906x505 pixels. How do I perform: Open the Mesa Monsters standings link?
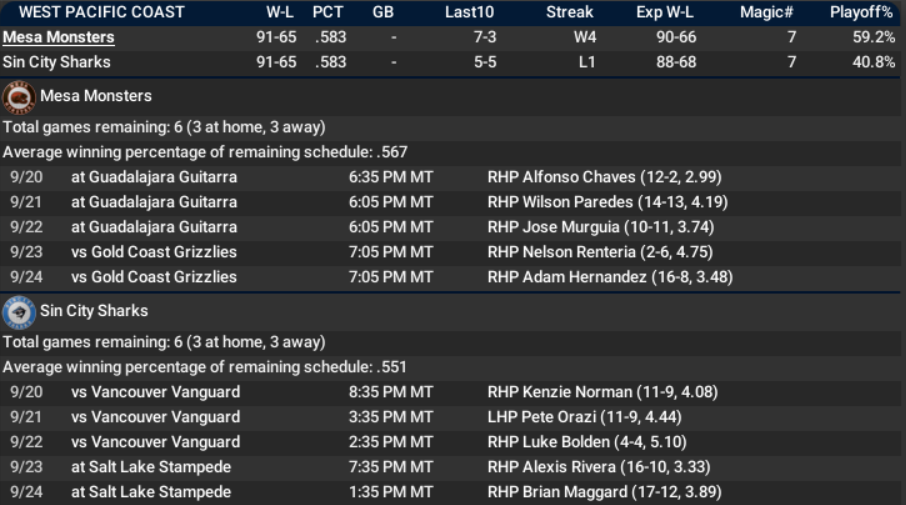point(58,37)
